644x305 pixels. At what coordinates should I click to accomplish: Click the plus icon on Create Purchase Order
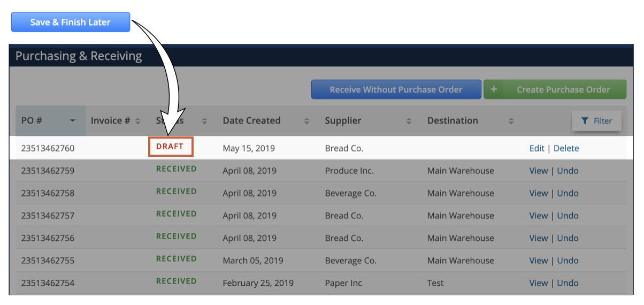pyautogui.click(x=494, y=89)
